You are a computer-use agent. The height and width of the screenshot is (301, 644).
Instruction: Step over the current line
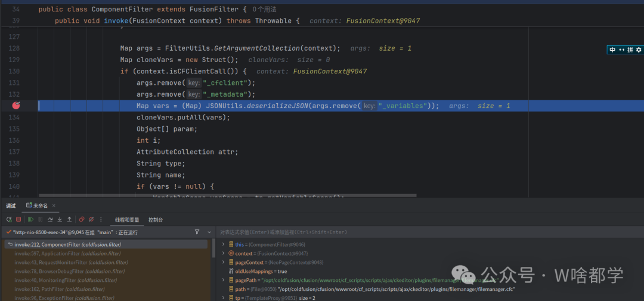50,220
